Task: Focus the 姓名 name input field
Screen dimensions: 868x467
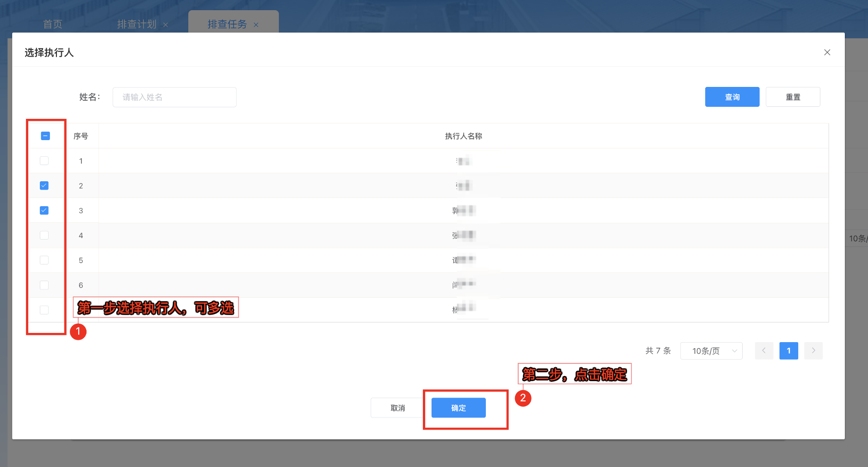Action: click(x=174, y=97)
